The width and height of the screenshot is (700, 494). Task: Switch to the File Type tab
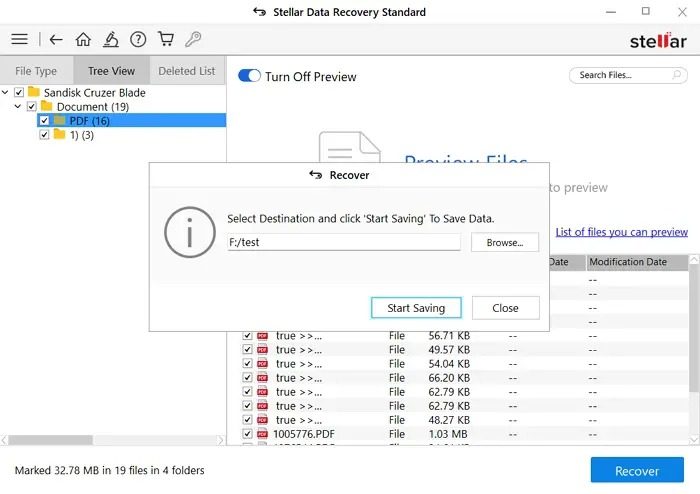[36, 71]
